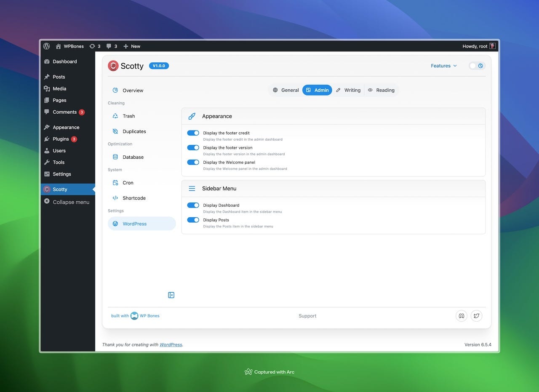
Task: Click the Pages icon in sidebar
Action: pyautogui.click(x=47, y=100)
